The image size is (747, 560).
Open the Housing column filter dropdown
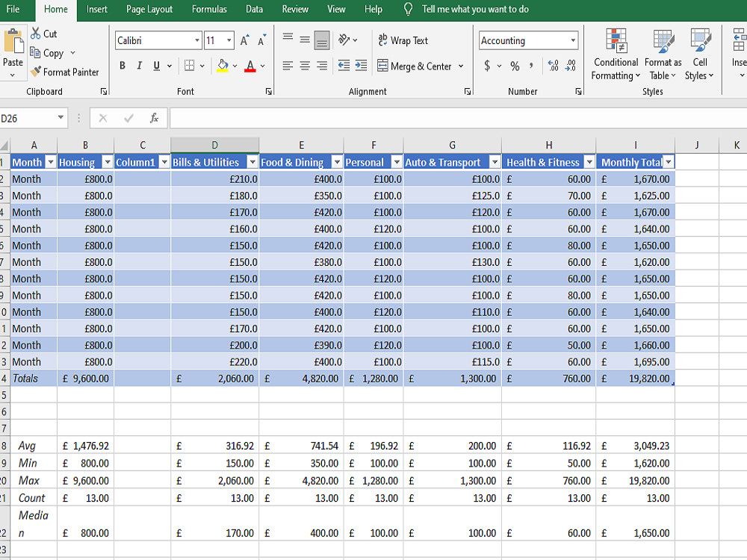click(108, 162)
